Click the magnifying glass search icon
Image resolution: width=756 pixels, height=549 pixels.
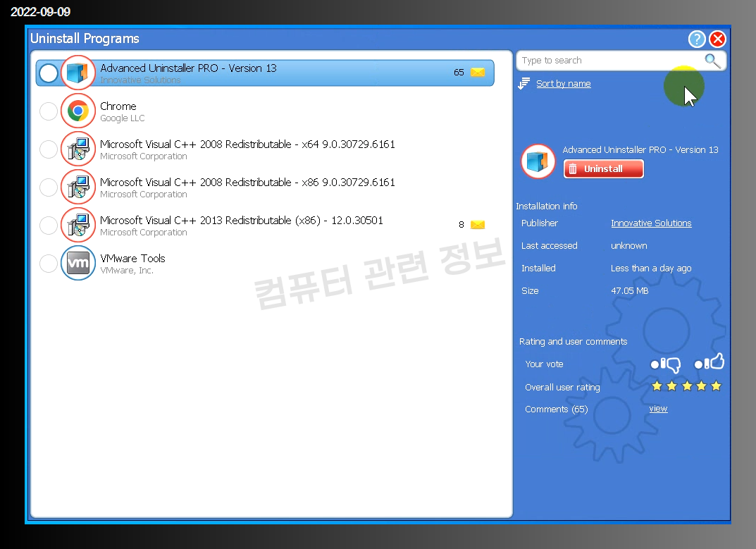[712, 61]
